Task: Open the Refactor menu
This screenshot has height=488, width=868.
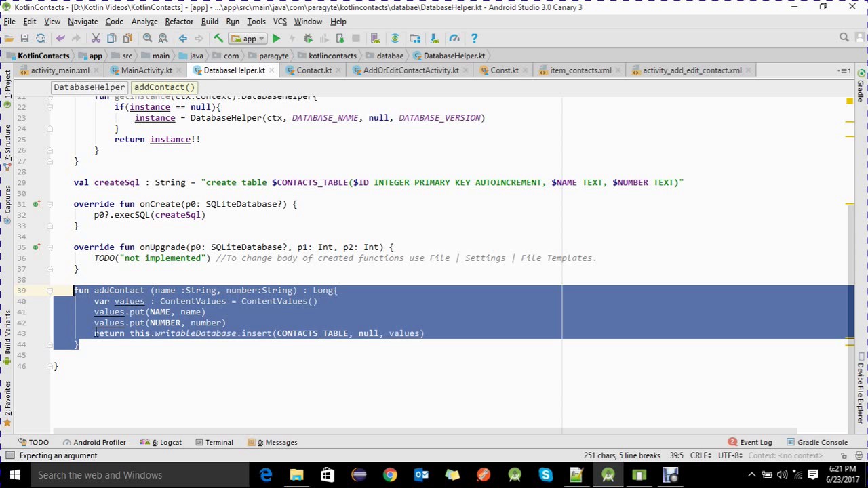Action: [x=179, y=22]
